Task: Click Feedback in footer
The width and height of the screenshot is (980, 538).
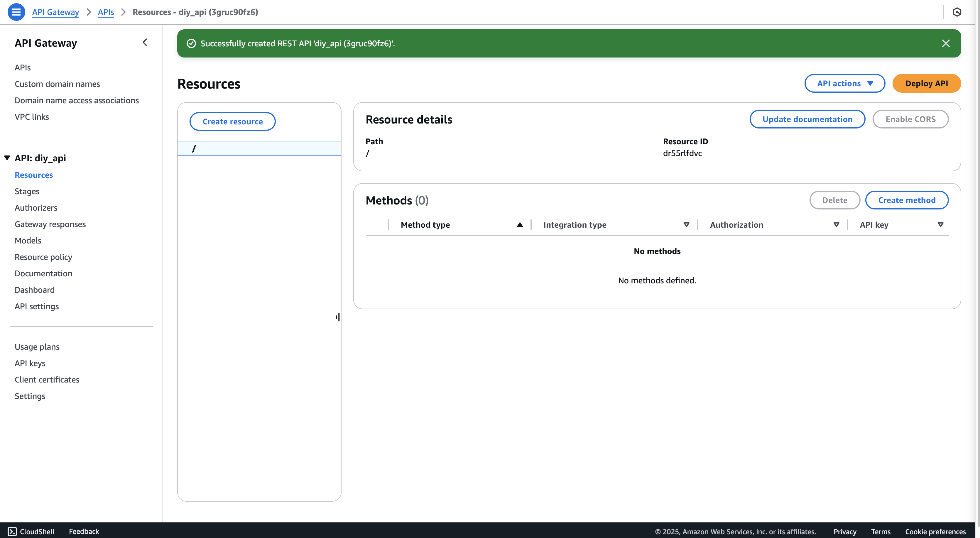Action: (x=84, y=531)
